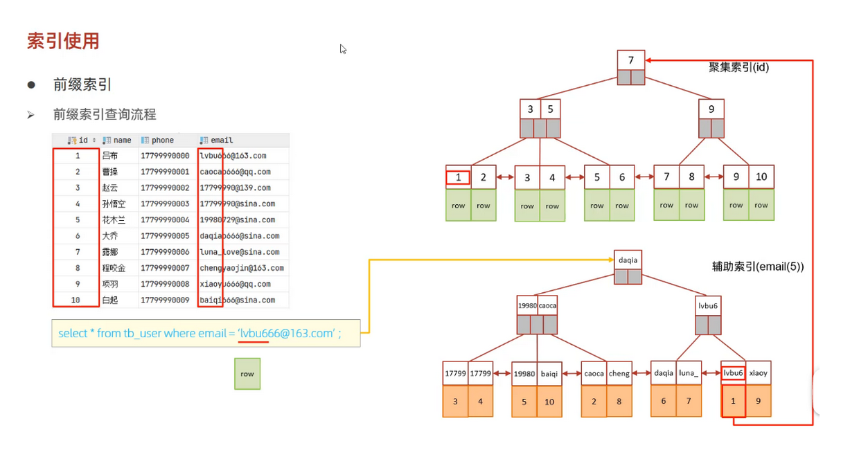Click the phone column header icon
Image resolution: width=868 pixels, height=450 pixels.
(x=145, y=141)
